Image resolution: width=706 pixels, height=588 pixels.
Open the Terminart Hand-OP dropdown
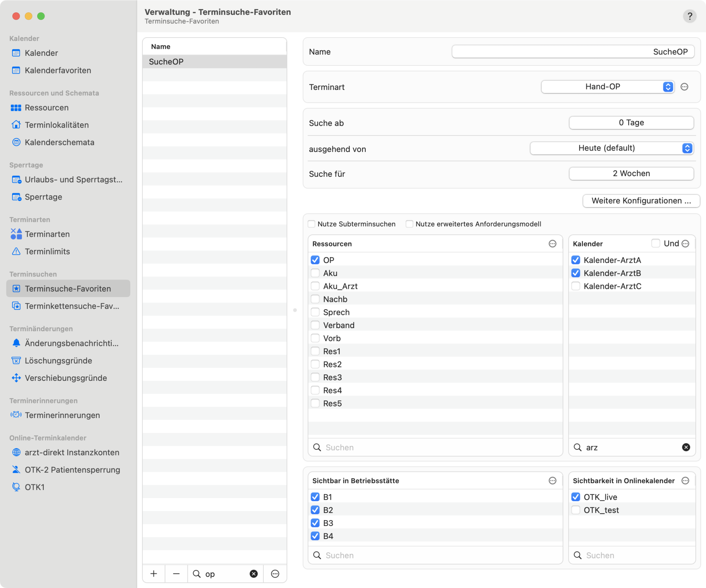click(607, 87)
